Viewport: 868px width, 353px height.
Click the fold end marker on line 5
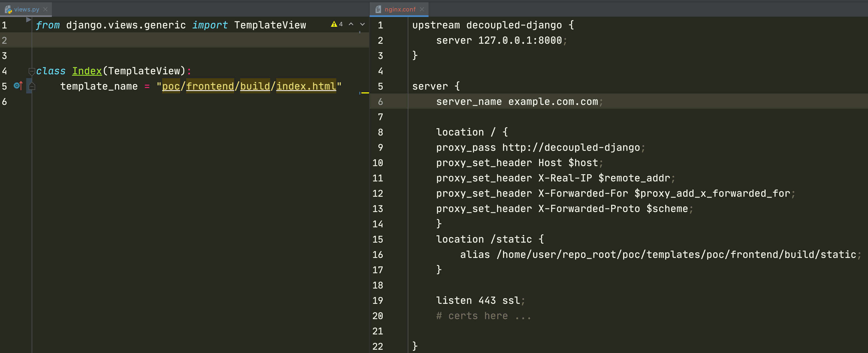[32, 86]
